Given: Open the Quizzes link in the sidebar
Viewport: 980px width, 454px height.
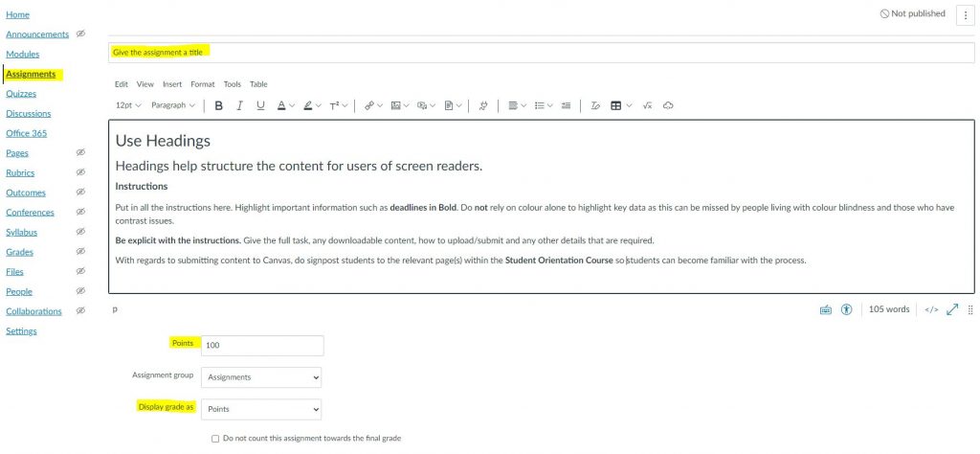Looking at the screenshot, I should click(21, 94).
